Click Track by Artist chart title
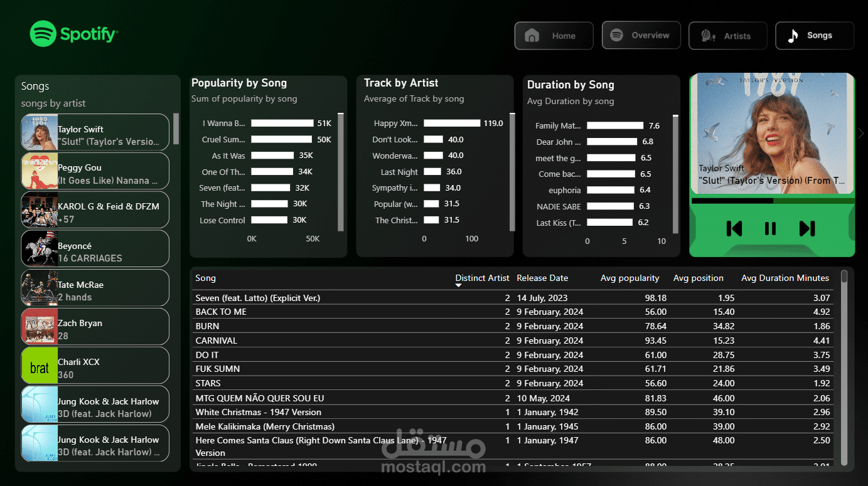 (401, 83)
